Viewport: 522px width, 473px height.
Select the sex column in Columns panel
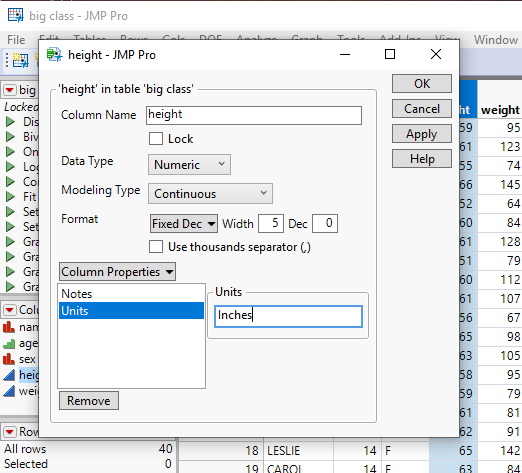pos(27,359)
